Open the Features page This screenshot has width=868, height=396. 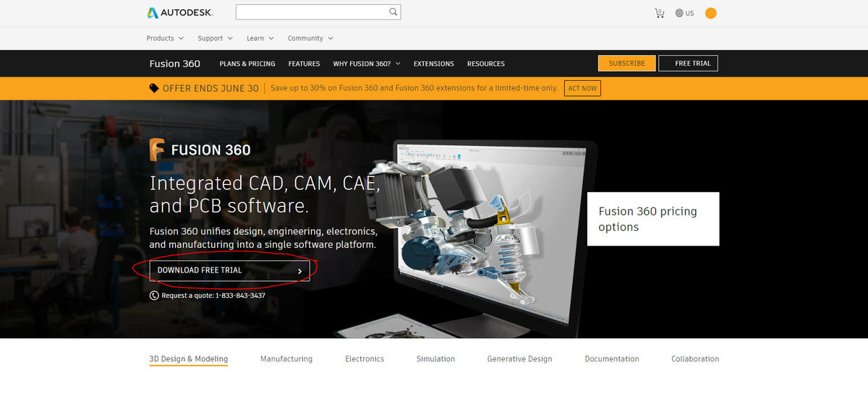(x=304, y=64)
